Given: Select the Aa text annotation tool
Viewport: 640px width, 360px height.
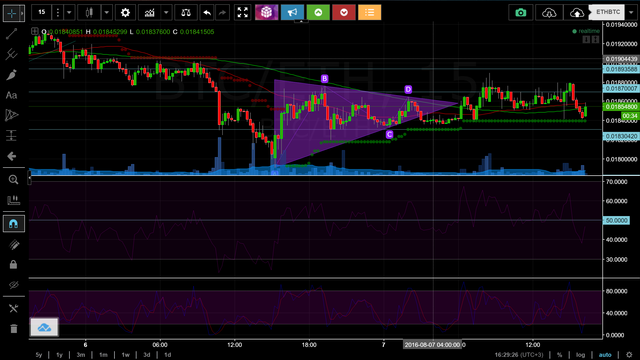Looking at the screenshot, I should click(x=11, y=95).
